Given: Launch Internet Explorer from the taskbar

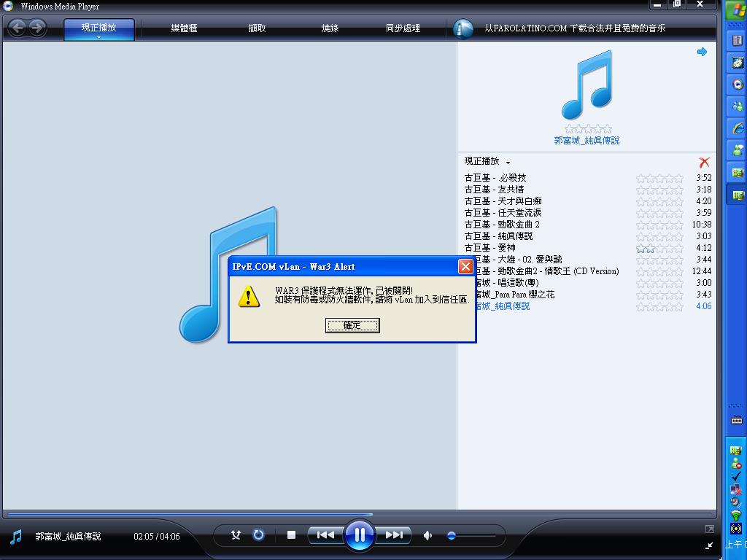Looking at the screenshot, I should pyautogui.click(x=738, y=128).
